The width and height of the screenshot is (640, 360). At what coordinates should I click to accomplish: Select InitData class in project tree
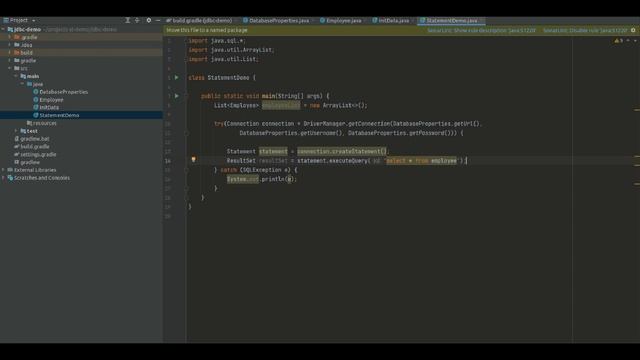(49, 107)
